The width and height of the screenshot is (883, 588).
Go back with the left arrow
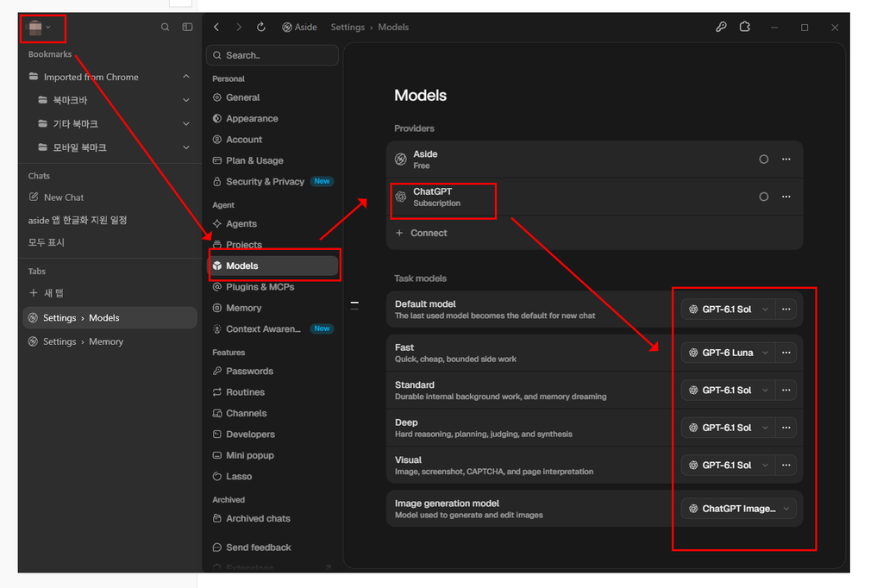216,27
